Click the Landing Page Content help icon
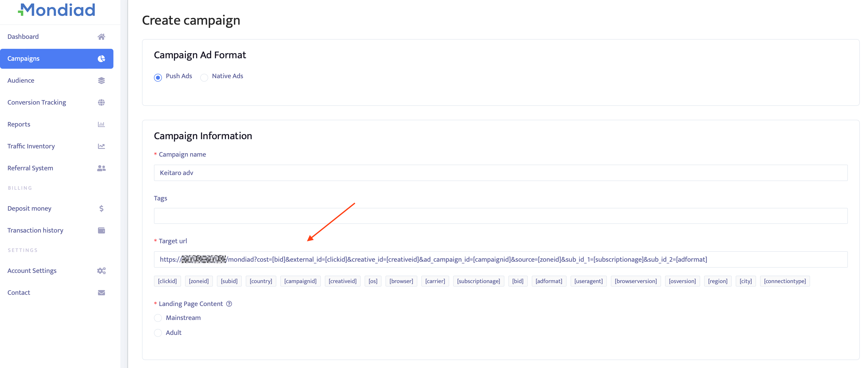 point(229,304)
